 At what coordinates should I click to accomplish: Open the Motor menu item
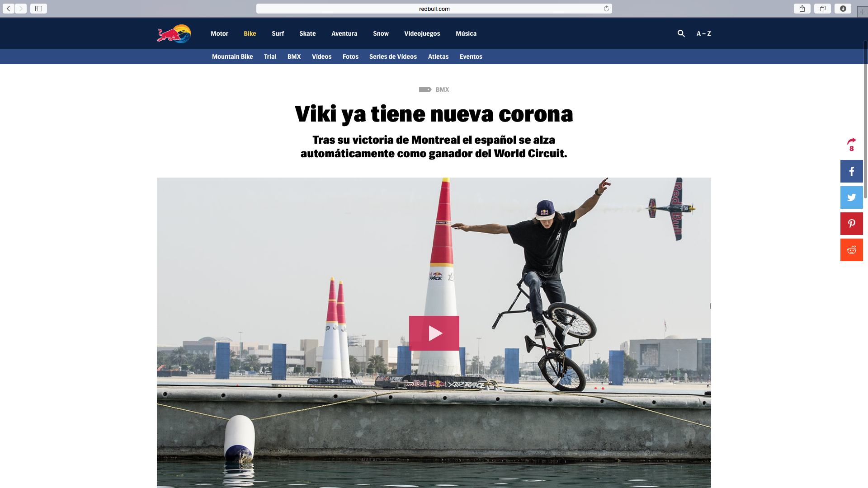click(219, 33)
